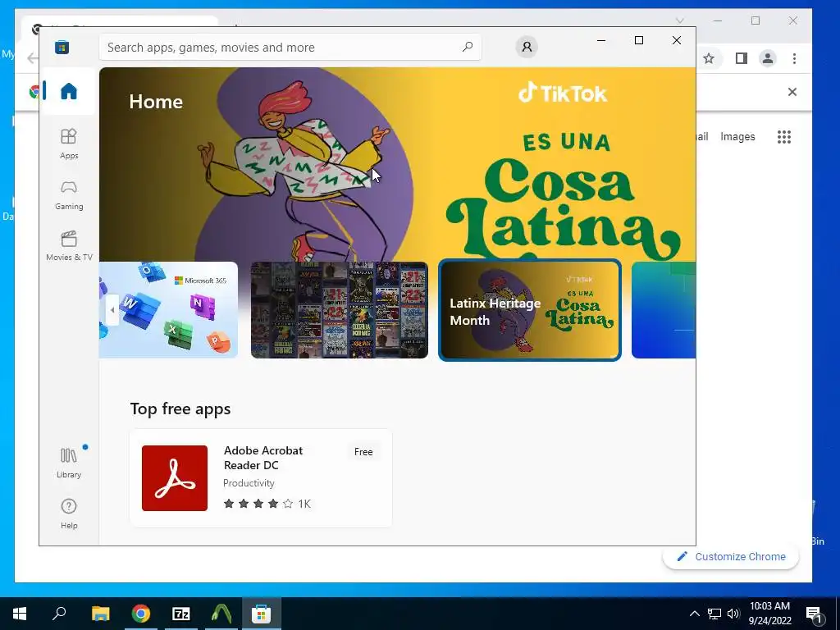
Task: Open 7-Zip from the taskbar
Action: coord(181,614)
